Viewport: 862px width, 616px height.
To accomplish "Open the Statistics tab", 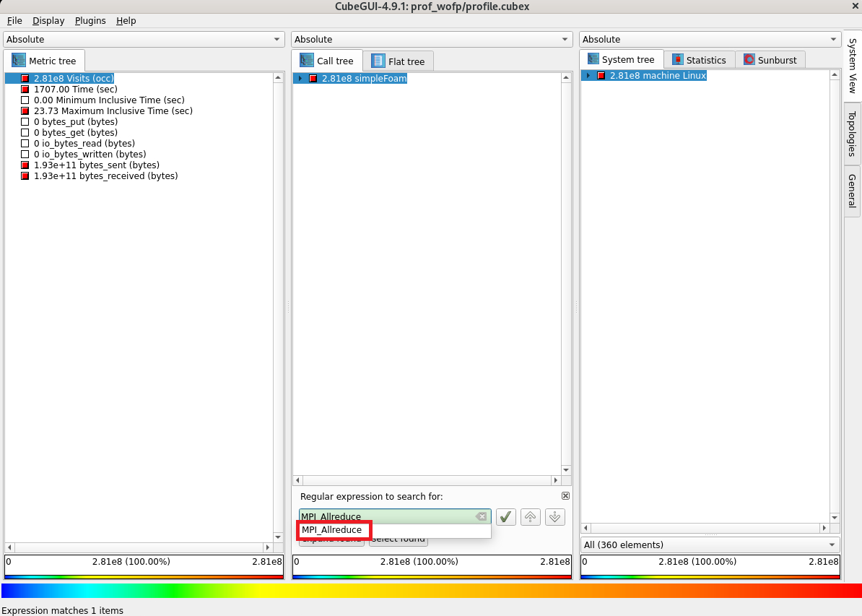I will coord(698,60).
